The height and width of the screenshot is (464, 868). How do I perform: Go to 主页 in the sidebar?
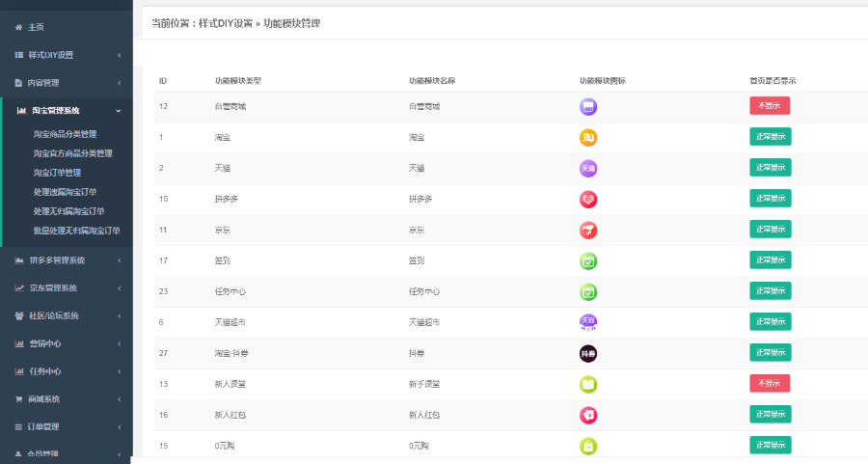(x=36, y=27)
